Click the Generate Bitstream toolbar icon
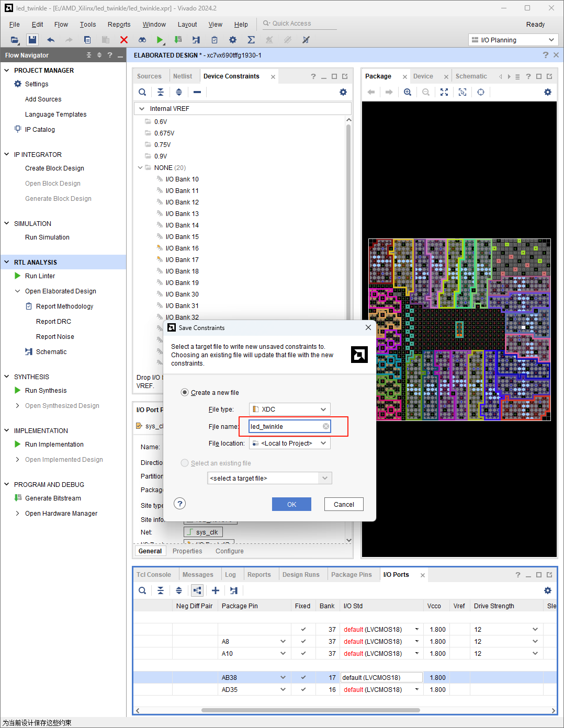 pyautogui.click(x=178, y=40)
